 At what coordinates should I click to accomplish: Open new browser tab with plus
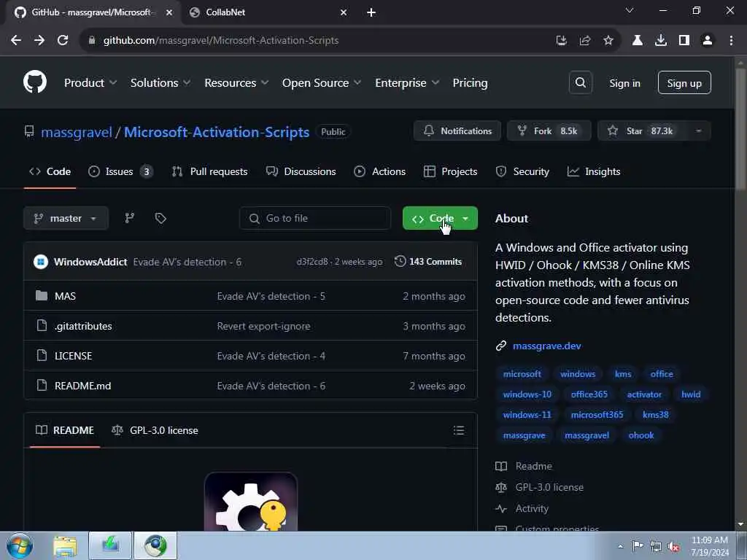371,12
